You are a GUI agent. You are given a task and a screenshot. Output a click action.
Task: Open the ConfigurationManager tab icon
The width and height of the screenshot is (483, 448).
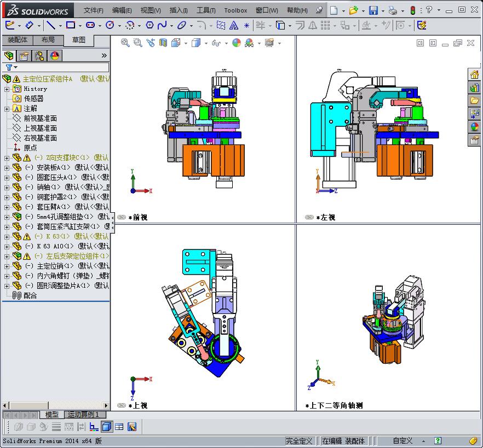(x=39, y=56)
